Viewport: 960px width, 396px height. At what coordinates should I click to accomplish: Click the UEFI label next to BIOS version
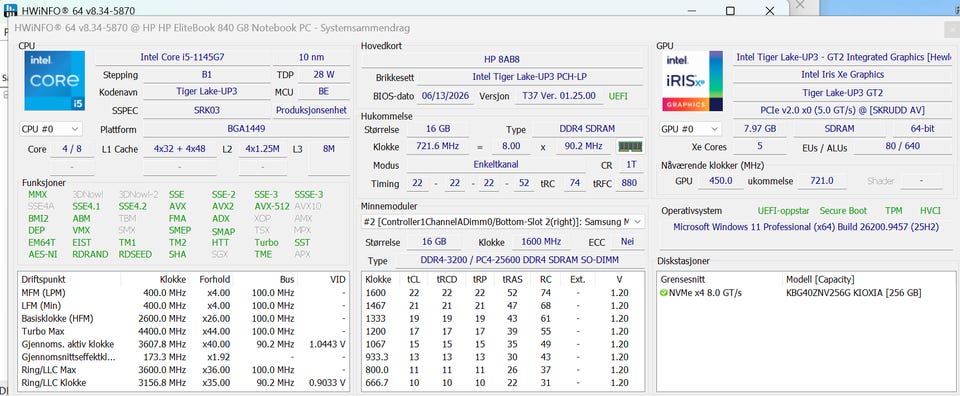pyautogui.click(x=618, y=96)
